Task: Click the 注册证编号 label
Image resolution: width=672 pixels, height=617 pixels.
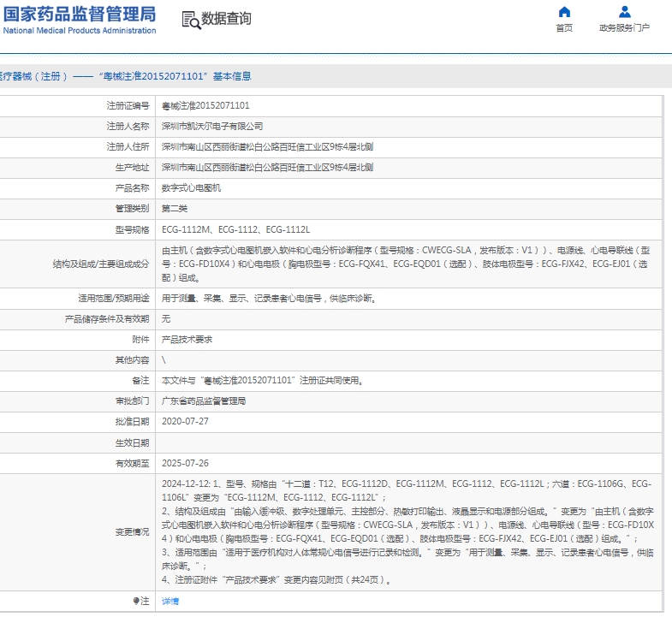Action: (x=128, y=105)
